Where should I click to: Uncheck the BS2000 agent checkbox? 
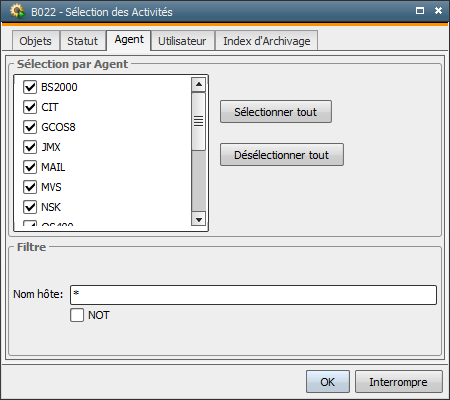30,87
